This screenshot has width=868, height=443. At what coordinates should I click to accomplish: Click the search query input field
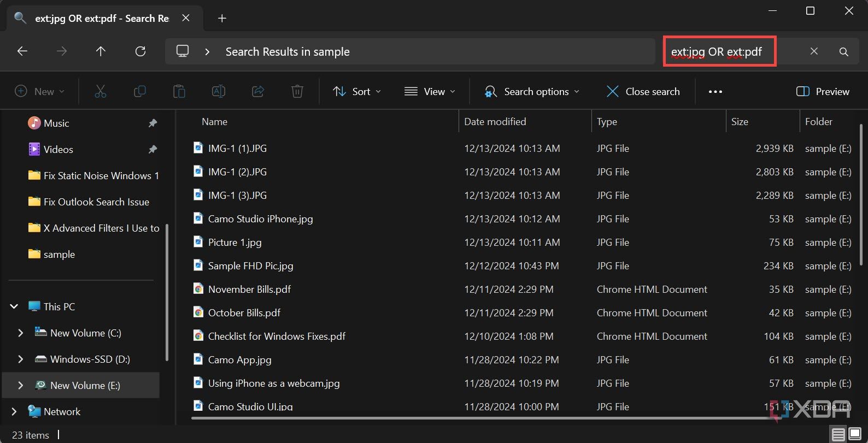(719, 52)
